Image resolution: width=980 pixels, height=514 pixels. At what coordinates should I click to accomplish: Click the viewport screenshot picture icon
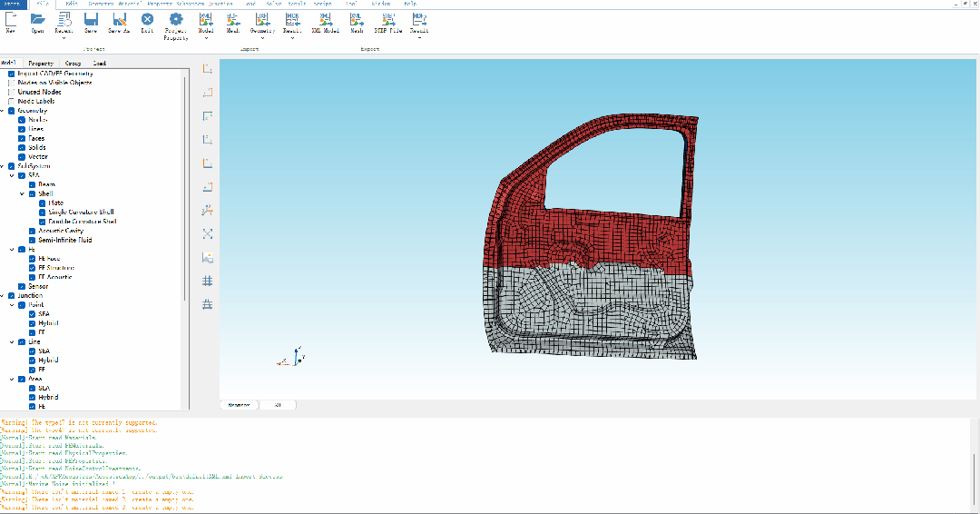(208, 258)
